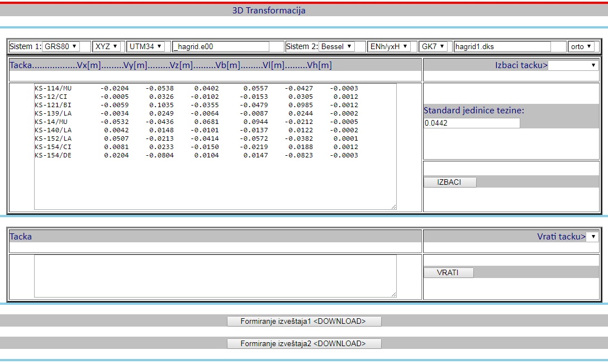
Task: Expand the Vrati tacku point selector
Action: (x=592, y=237)
